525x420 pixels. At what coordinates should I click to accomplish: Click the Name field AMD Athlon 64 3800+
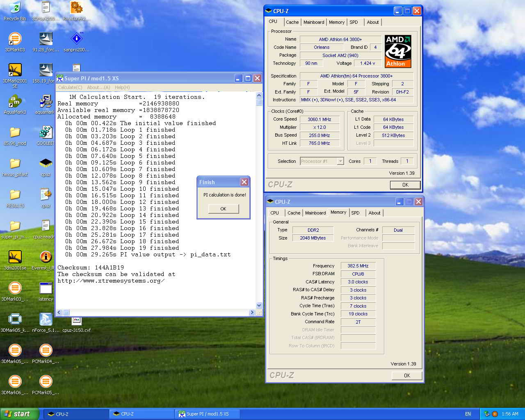340,39
